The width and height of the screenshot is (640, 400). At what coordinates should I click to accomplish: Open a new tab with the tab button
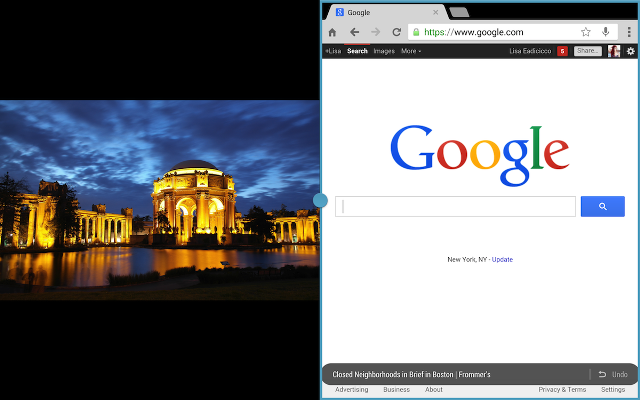click(x=459, y=12)
